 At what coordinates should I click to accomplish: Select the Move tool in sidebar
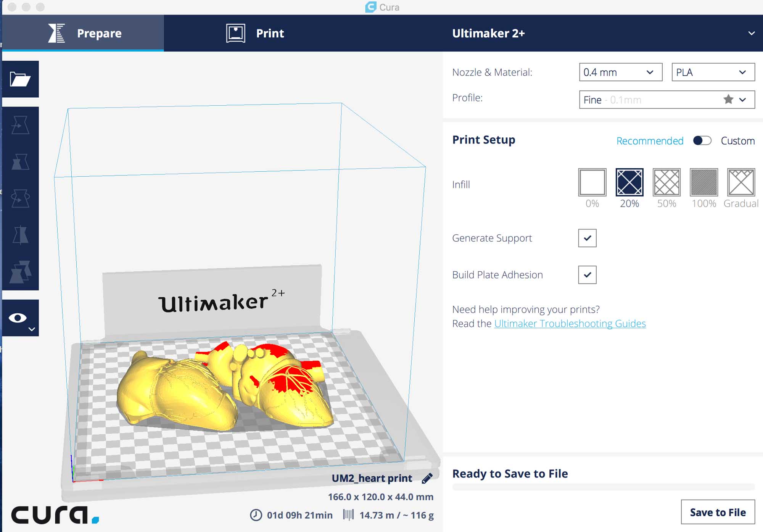(20, 125)
